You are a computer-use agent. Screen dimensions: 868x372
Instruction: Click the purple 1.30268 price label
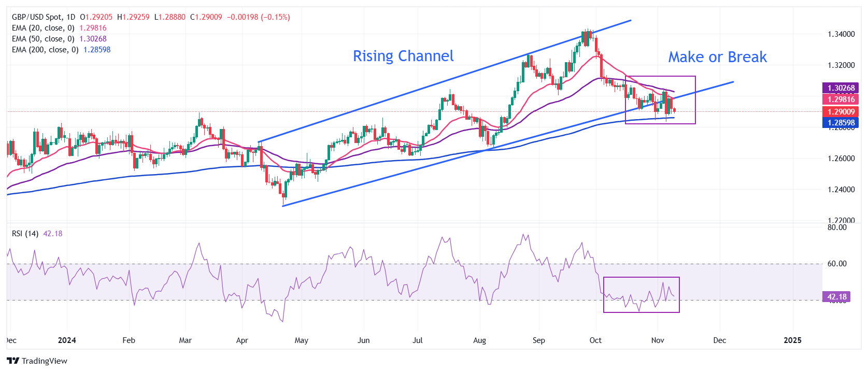(840, 88)
